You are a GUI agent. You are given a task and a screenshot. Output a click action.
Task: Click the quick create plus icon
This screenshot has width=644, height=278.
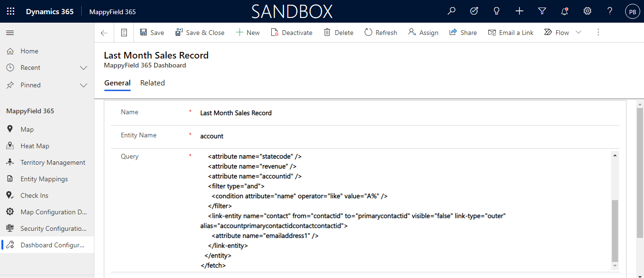pyautogui.click(x=519, y=11)
